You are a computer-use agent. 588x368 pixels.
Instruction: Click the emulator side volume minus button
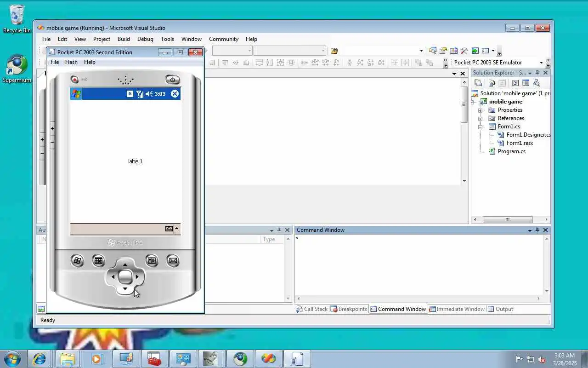(x=52, y=142)
